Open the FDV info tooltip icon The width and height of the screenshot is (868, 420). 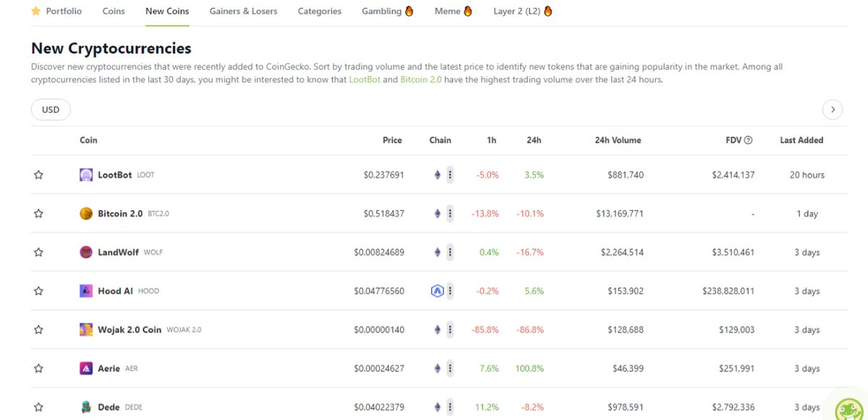[x=748, y=140]
